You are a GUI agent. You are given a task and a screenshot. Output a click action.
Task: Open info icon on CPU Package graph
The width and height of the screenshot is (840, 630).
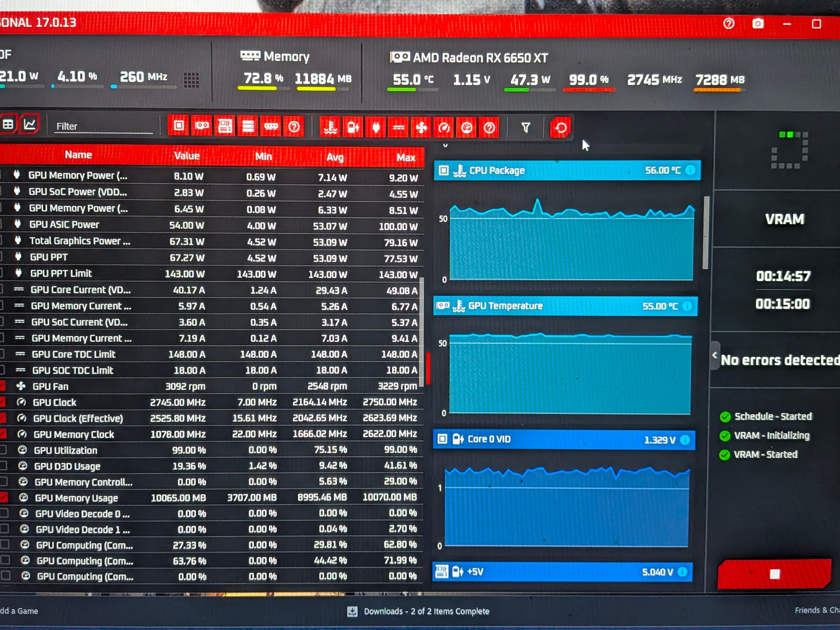(x=691, y=170)
